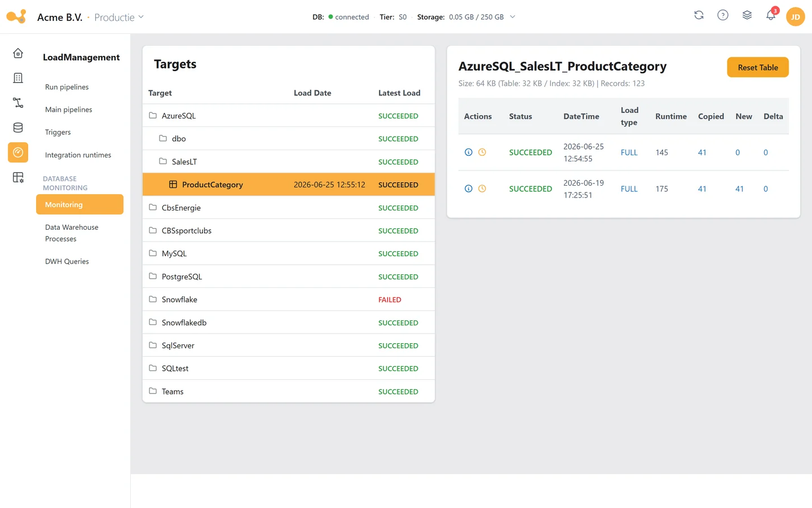812x508 pixels.
Task: Select the highlighted gauge monitoring sidebar icon
Action: 18,152
